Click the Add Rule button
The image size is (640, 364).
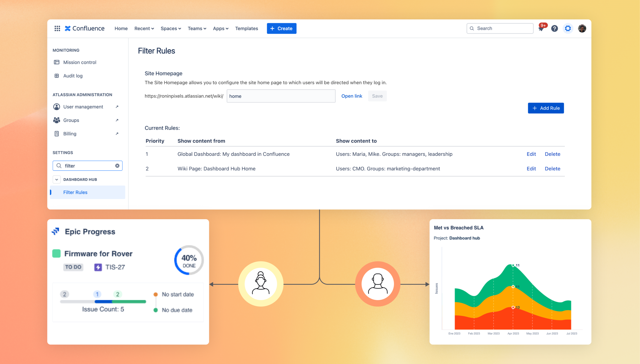(546, 108)
